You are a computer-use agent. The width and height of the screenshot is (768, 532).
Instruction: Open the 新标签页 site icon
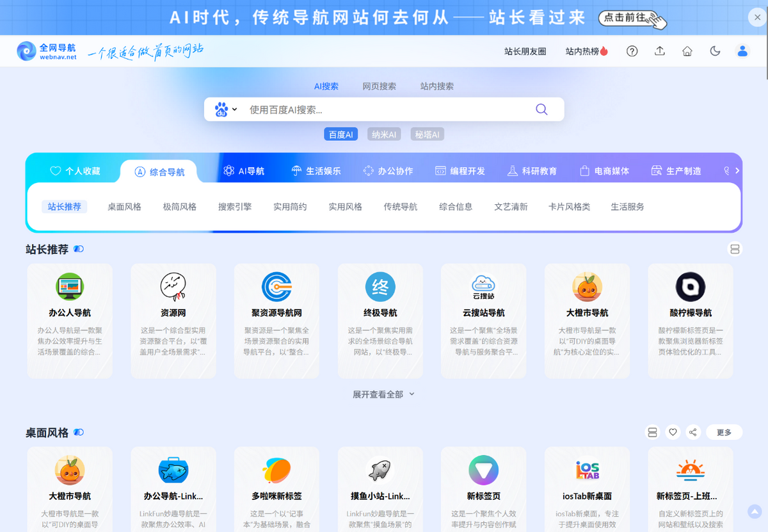click(484, 471)
